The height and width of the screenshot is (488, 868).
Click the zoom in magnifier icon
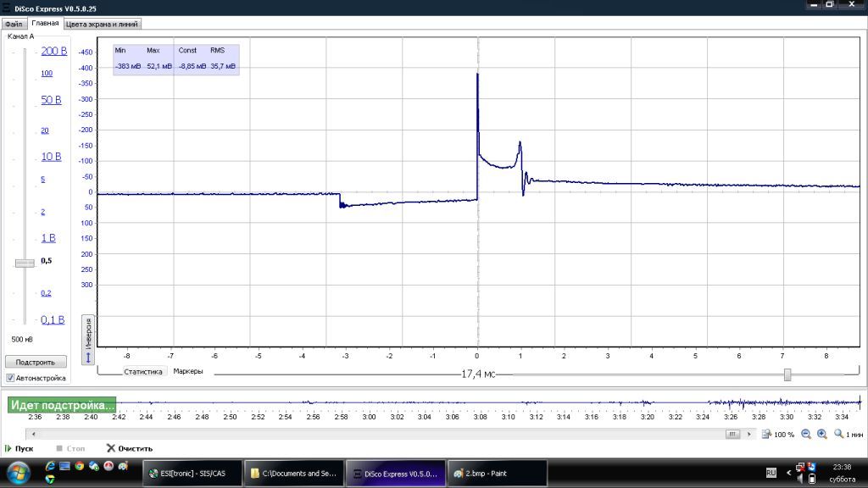point(822,435)
